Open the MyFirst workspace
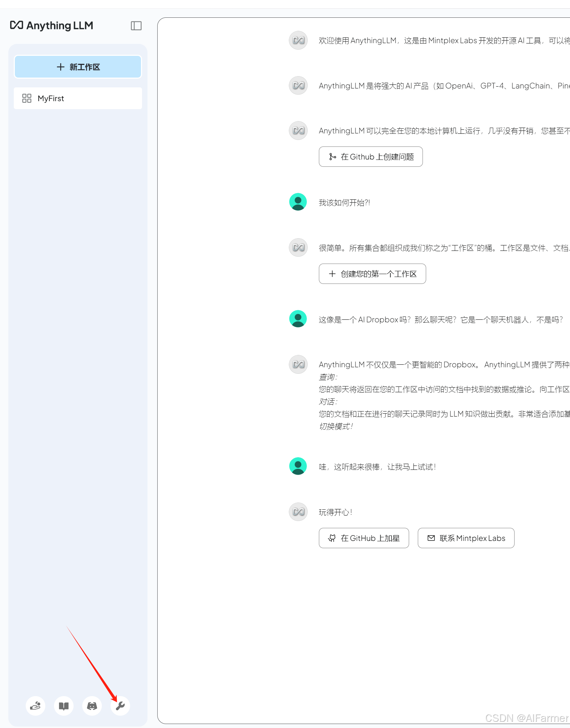The width and height of the screenshot is (570, 728). pyautogui.click(x=78, y=98)
